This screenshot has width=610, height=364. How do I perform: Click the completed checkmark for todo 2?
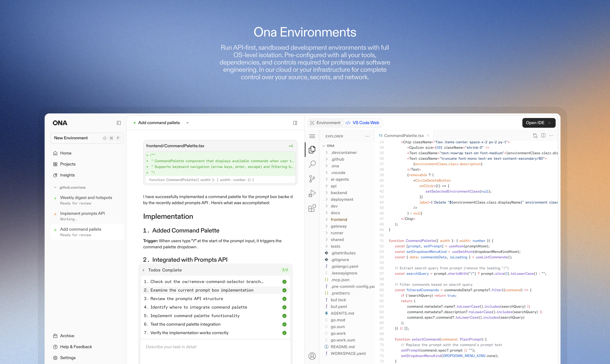(x=284, y=290)
